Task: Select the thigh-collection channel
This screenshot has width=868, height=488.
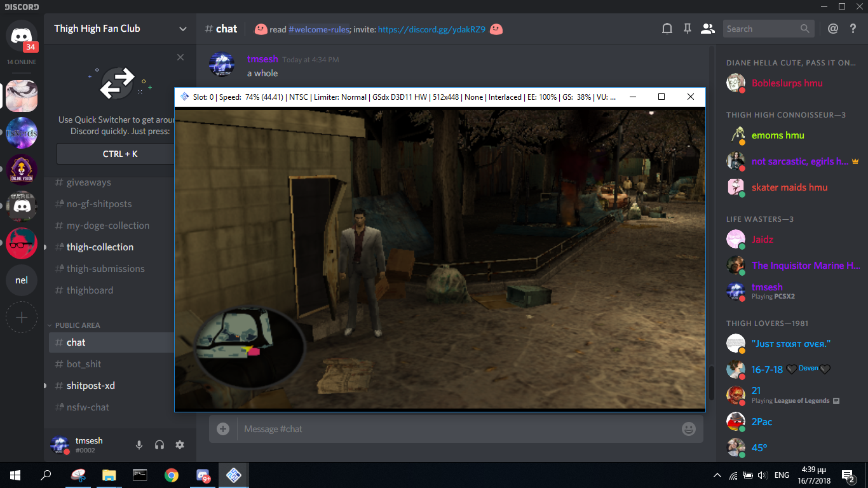Action: click(100, 247)
